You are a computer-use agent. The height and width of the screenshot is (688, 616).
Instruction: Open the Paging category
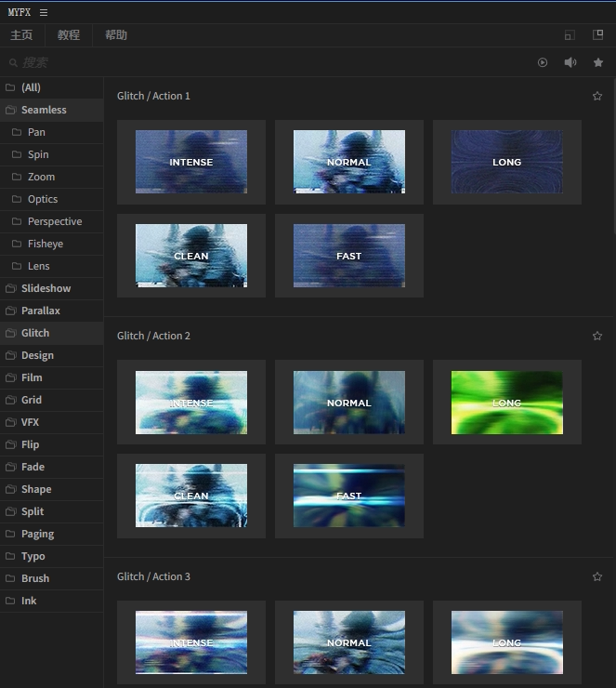52,534
